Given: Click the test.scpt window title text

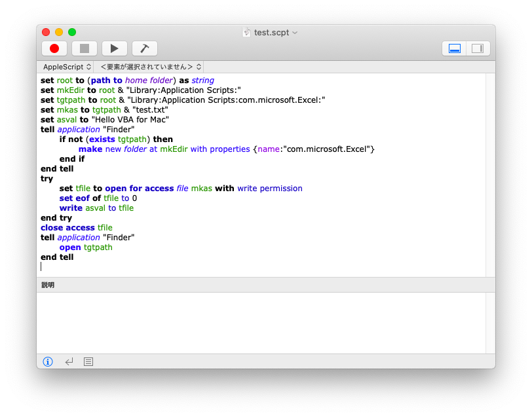Looking at the screenshot, I should 271,32.
